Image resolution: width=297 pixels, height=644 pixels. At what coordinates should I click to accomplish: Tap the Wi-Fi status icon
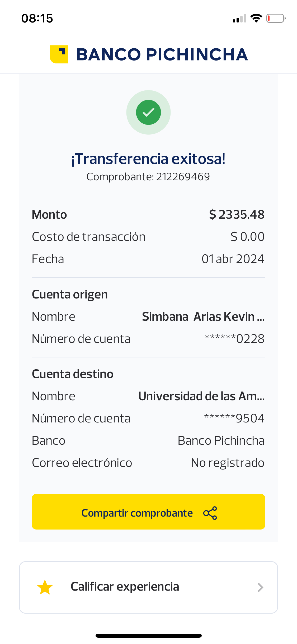(256, 18)
